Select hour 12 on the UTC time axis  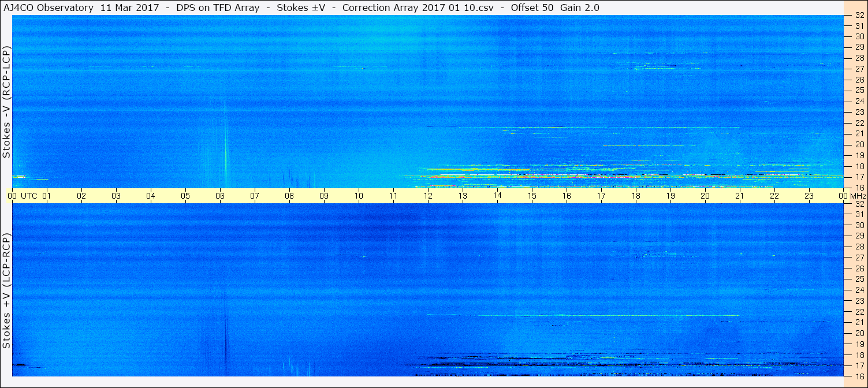[x=428, y=196]
